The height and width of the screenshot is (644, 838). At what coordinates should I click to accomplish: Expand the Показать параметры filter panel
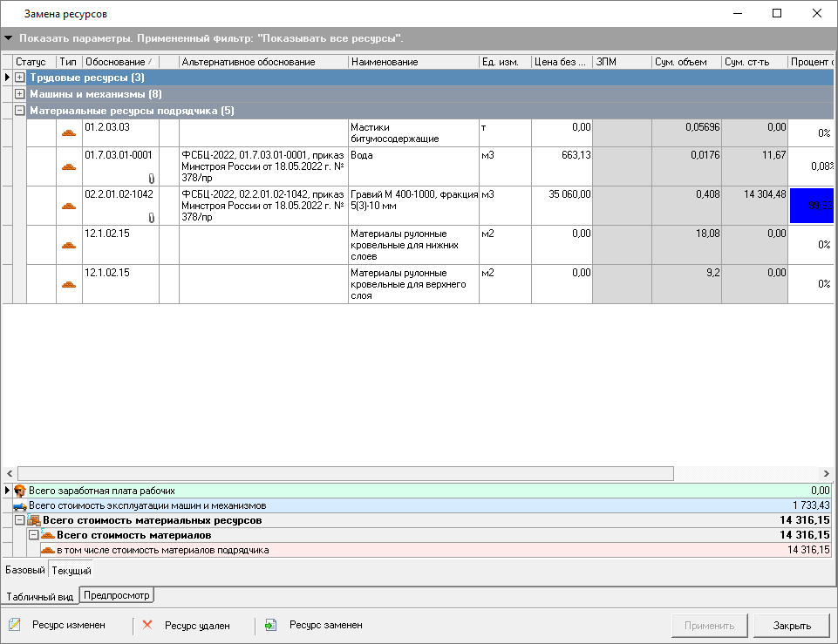8,38
